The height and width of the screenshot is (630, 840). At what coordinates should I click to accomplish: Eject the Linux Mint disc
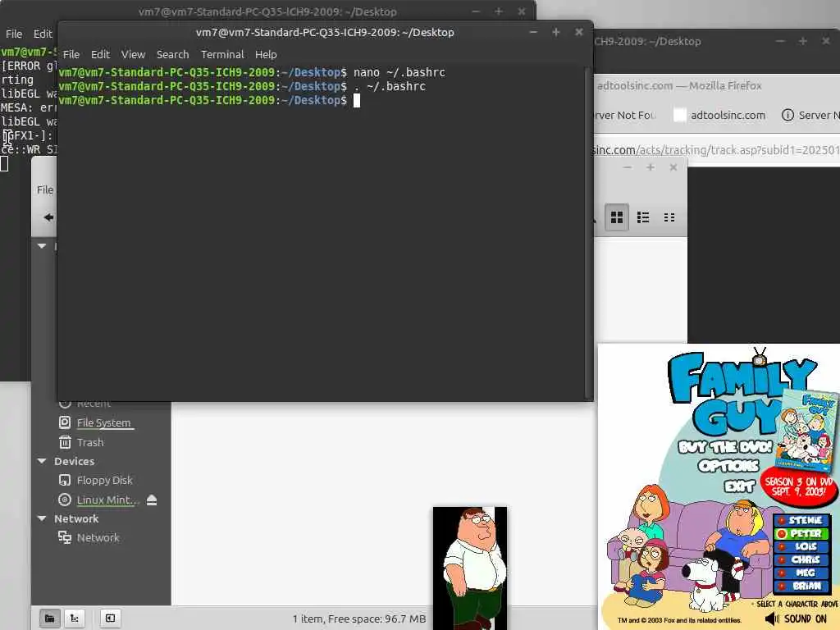coord(152,500)
